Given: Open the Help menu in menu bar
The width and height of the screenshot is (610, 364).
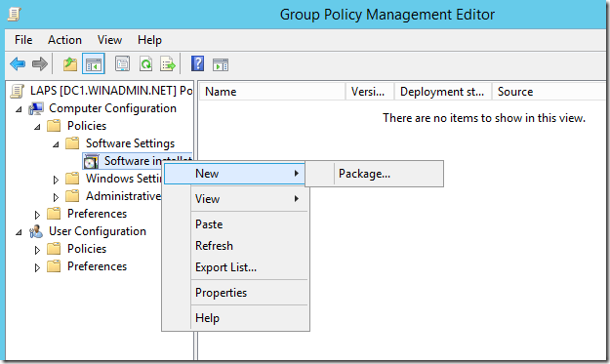Looking at the screenshot, I should point(149,40).
